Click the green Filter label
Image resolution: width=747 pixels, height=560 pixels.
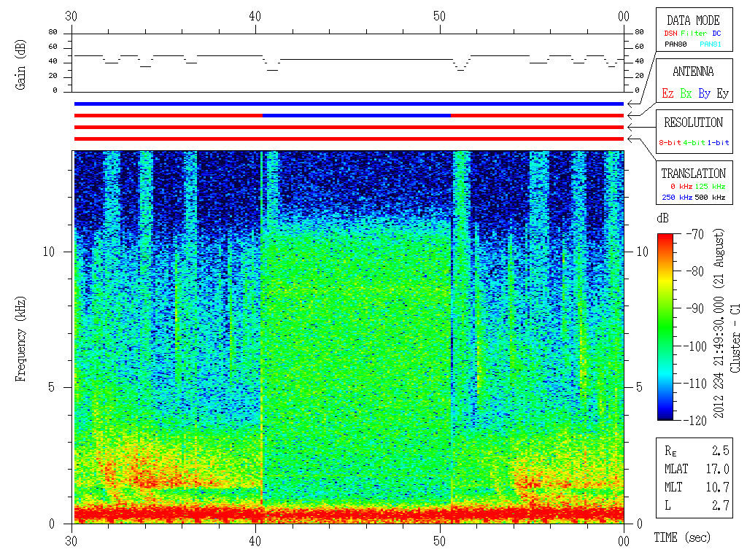694,34
